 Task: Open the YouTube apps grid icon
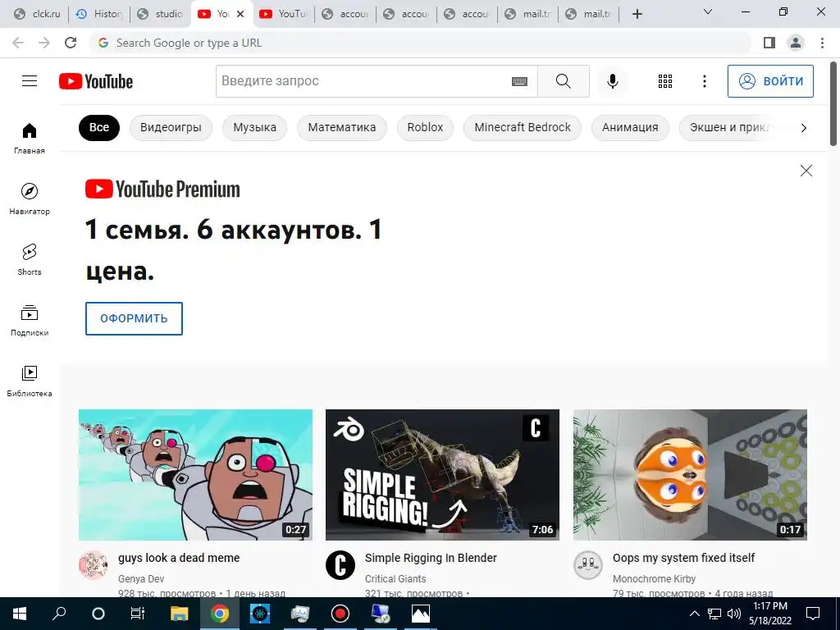[664, 81]
